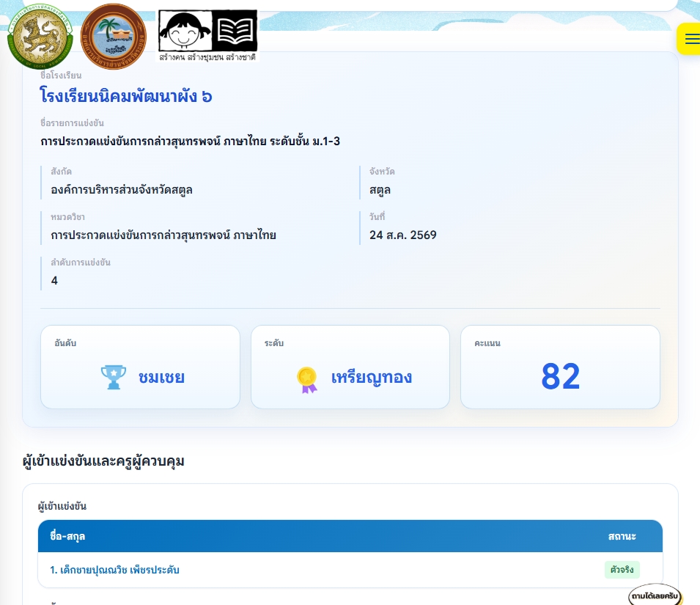The image size is (700, 605).
Task: Click the gold medal ribbon icon
Action: pos(307,380)
